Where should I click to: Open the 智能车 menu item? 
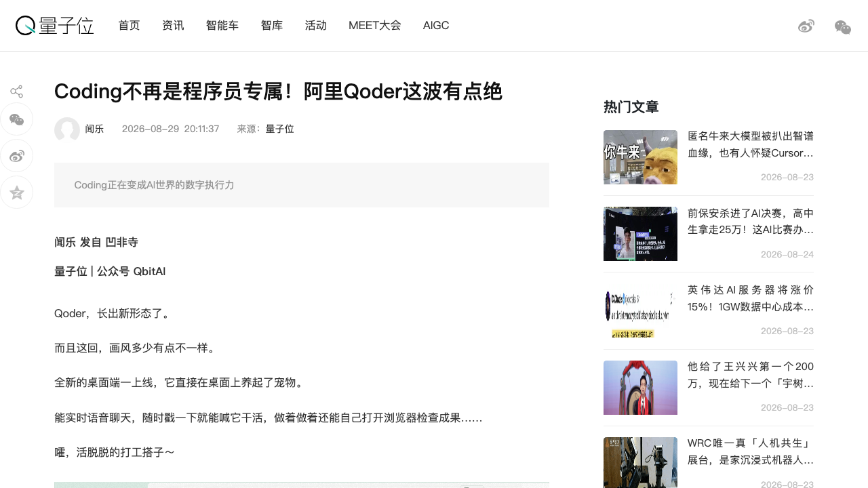[222, 26]
